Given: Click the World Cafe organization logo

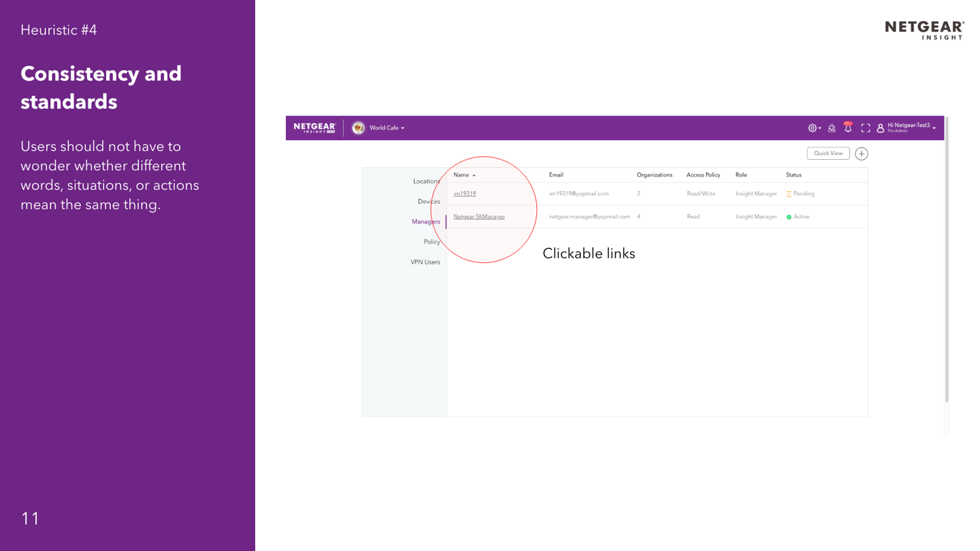Looking at the screenshot, I should (x=358, y=128).
